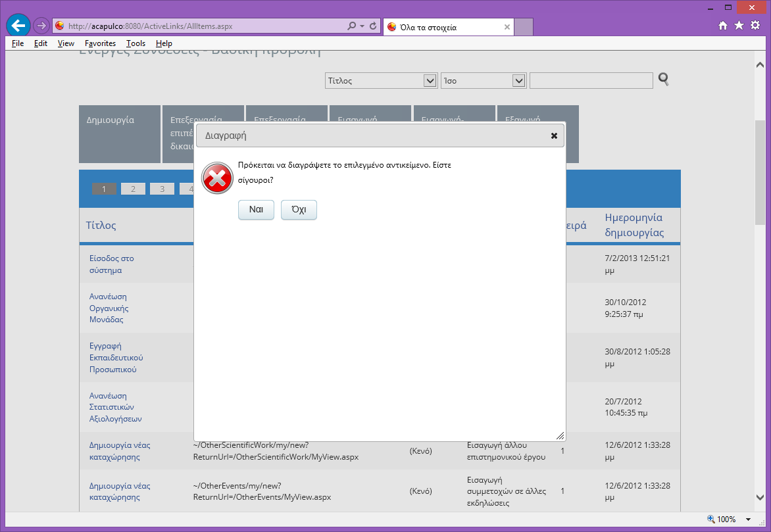Click the vertical scrollbar down arrow

tap(760, 498)
